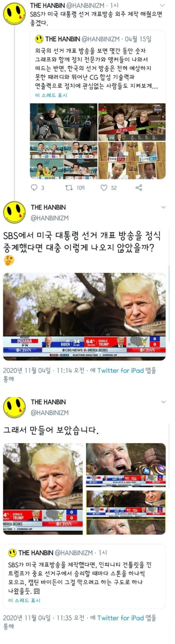Click the small avatar in the April 15 quoted tweet
The image size is (175, 644).
point(39,39)
